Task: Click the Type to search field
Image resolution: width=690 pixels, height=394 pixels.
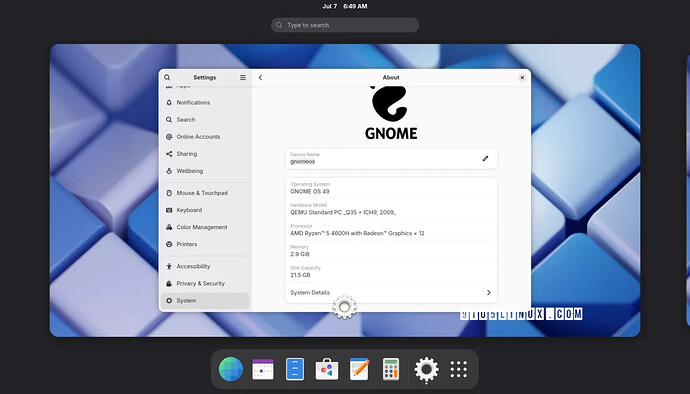Action: click(345, 25)
